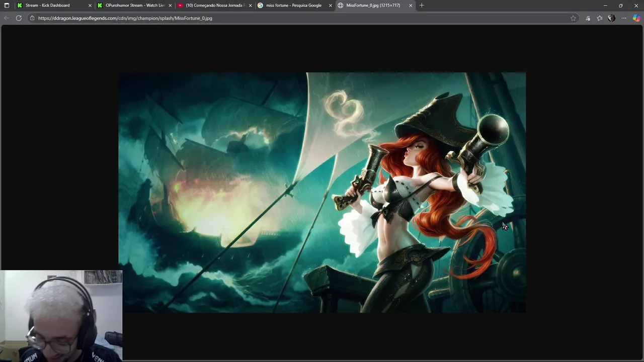This screenshot has width=644, height=362.
Task: Go back to the previous page
Action: (7, 18)
